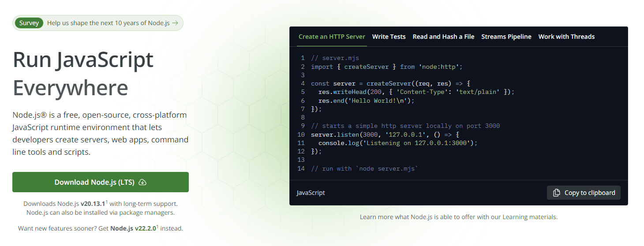Click the res.writeHead code on line 5

(416, 92)
